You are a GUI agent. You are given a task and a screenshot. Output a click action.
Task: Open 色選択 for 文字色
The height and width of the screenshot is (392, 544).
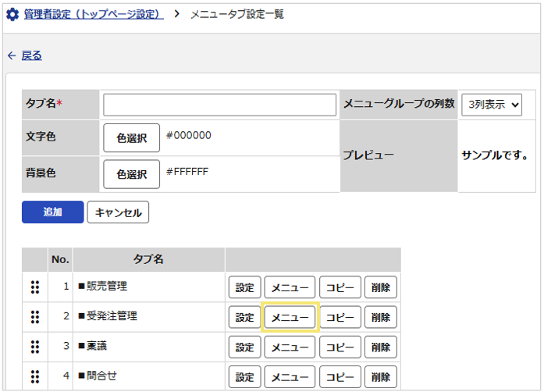tap(131, 138)
